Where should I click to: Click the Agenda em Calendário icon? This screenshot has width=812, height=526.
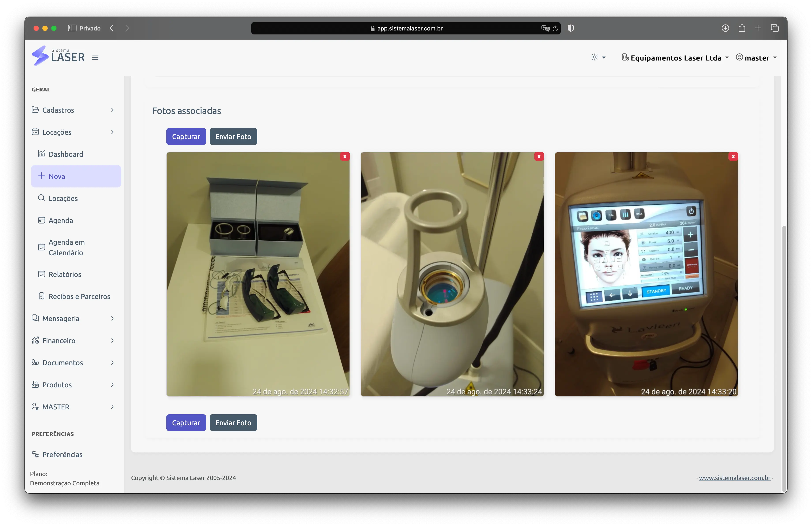(x=42, y=247)
